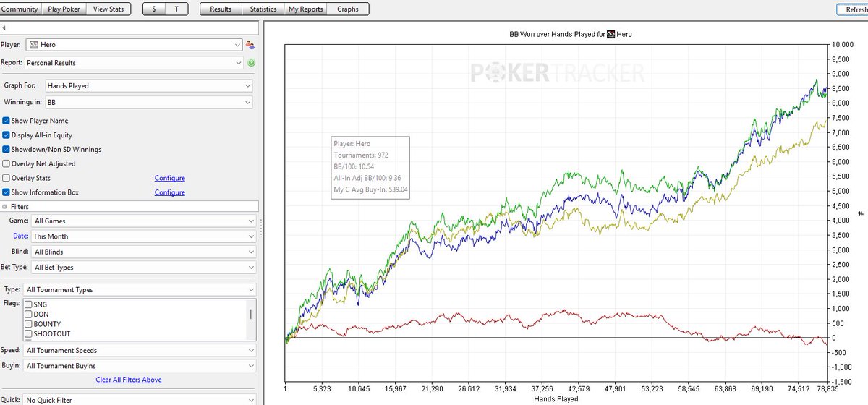Tick the SNG flag checkbox
This screenshot has width=868, height=405.
[29, 304]
